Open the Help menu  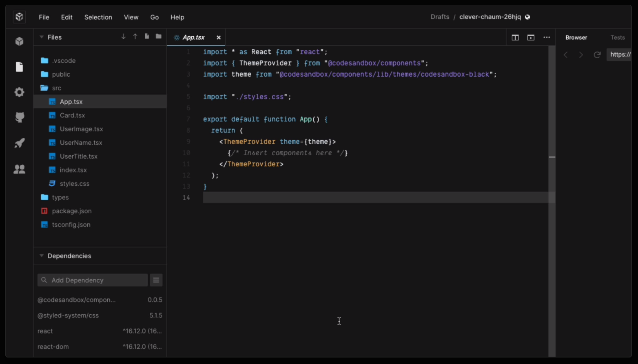click(x=177, y=17)
